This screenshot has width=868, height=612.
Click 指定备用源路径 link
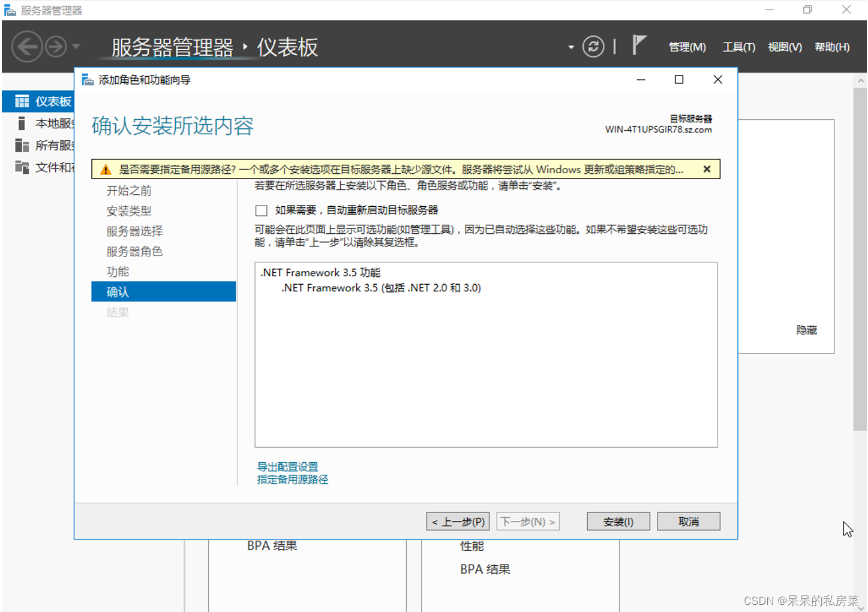tap(293, 480)
